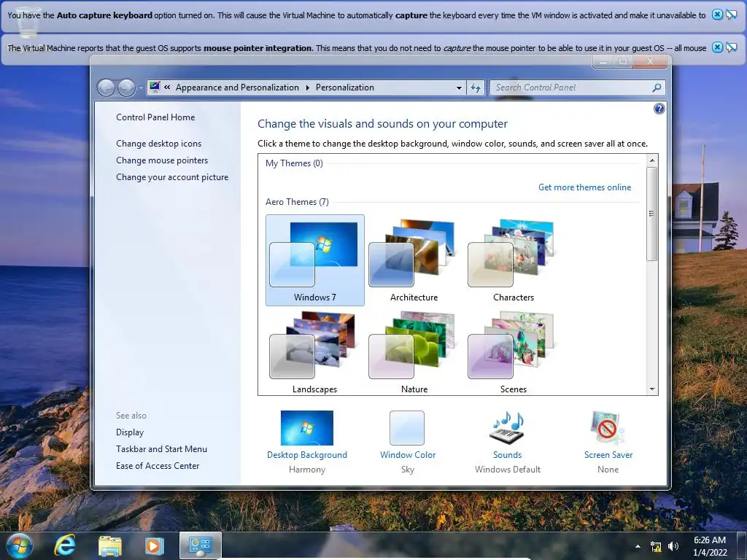Focus the Search Control Panel field
The image size is (747, 560).
click(x=572, y=87)
